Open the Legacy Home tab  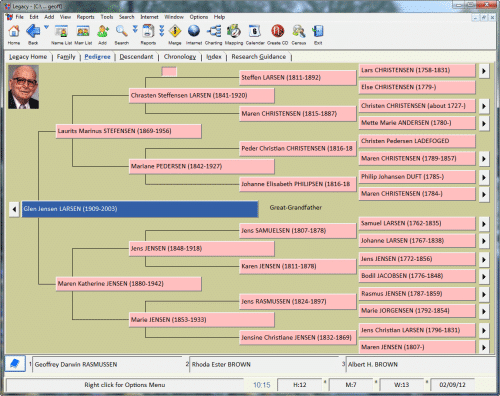click(28, 57)
